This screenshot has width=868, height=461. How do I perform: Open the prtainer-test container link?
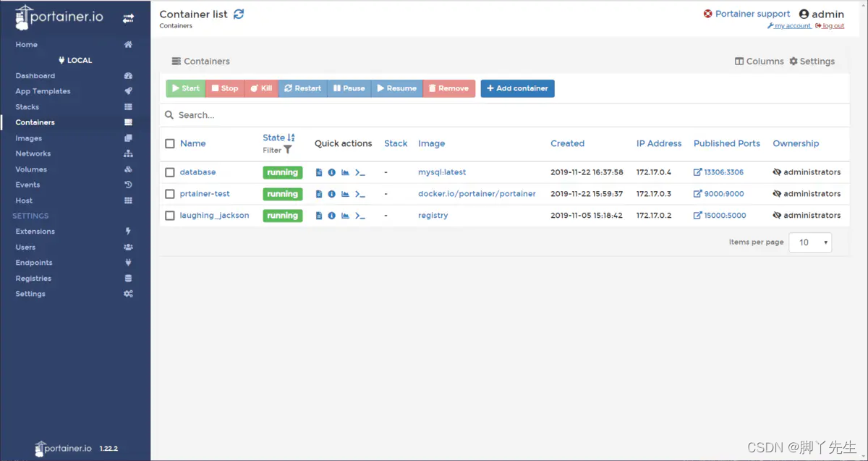205,194
